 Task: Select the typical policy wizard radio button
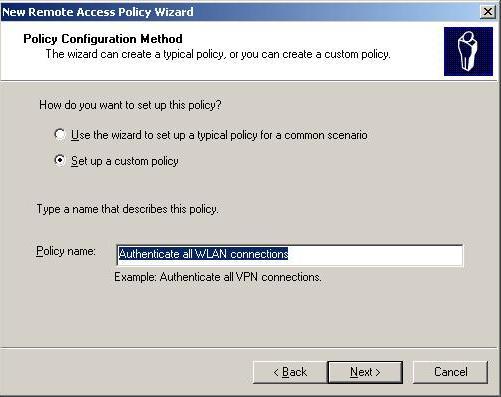[60, 135]
